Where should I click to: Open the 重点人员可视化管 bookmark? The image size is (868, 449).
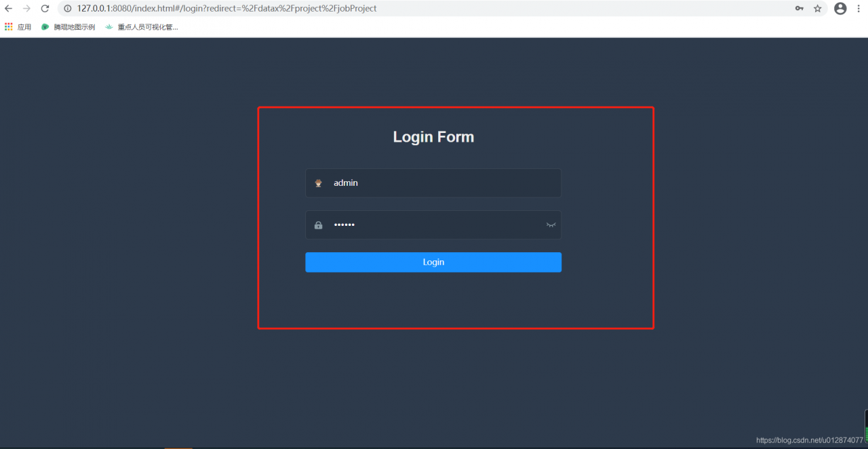tap(141, 27)
